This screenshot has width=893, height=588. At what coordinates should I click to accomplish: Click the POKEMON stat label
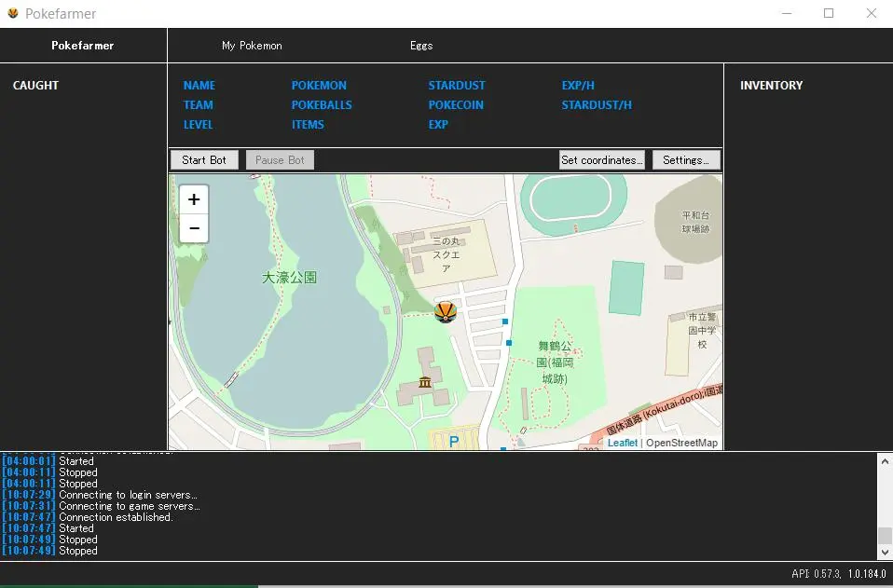[x=319, y=86]
